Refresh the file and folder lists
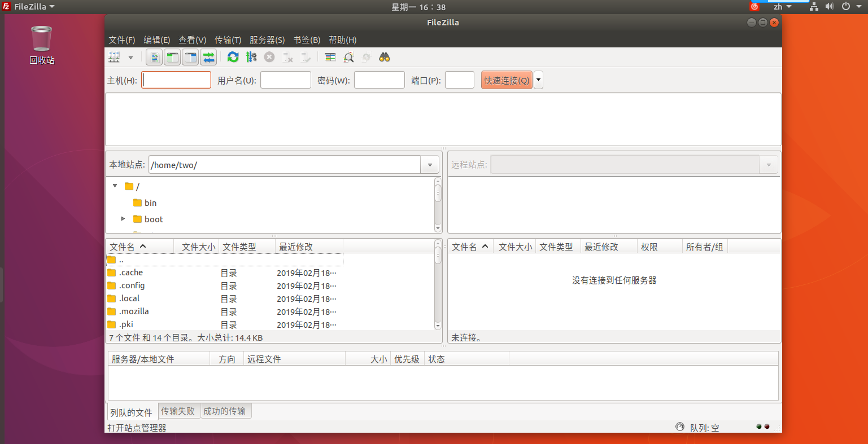Screen dimensions: 868x444 233,57
